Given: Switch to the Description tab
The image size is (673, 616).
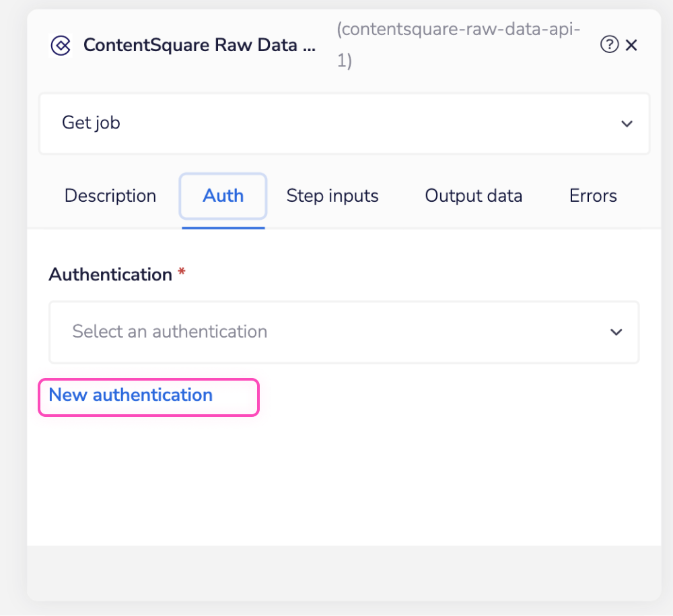Looking at the screenshot, I should 110,196.
